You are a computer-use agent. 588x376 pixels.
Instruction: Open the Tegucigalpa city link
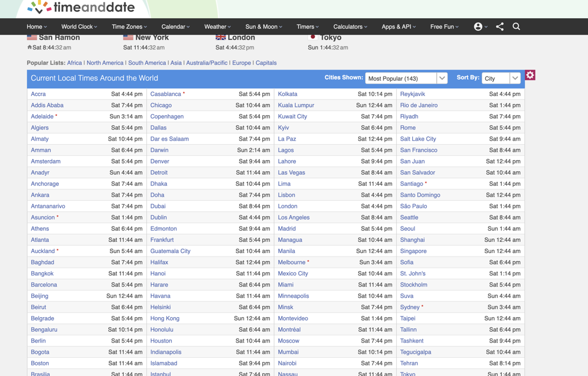416,352
